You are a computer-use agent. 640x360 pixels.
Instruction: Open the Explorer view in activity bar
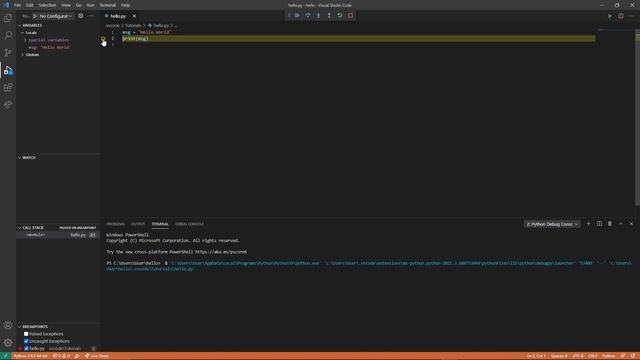(8, 18)
